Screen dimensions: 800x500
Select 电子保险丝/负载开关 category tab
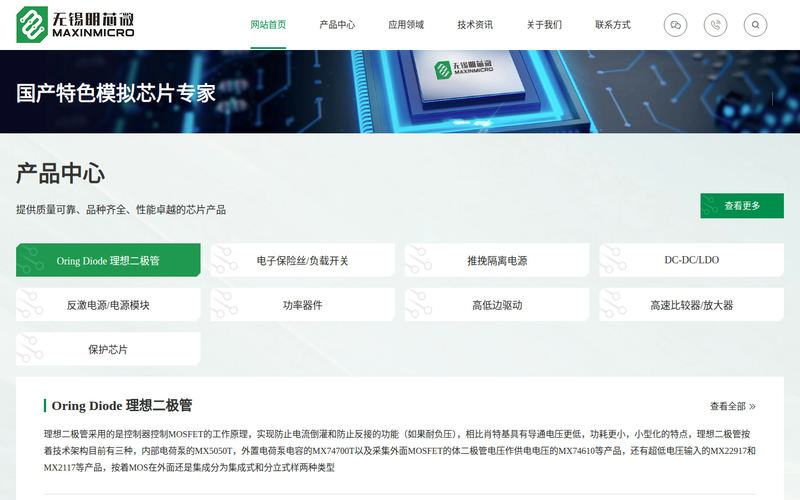pos(303,260)
